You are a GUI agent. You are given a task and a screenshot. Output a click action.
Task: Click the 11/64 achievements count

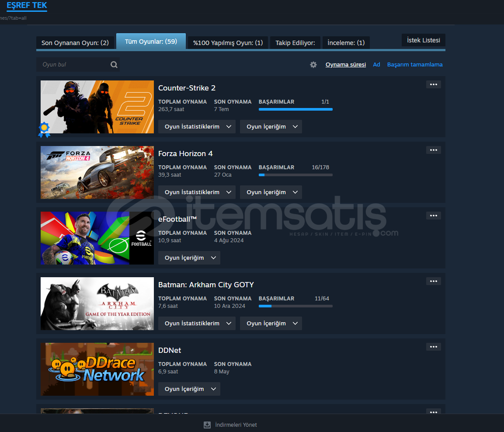tap(322, 299)
